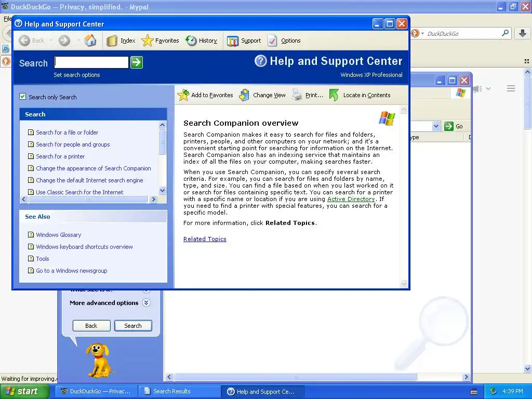Click the taskbar clock showing 4:39 PM
This screenshot has height=399, width=532.
[x=512, y=391]
